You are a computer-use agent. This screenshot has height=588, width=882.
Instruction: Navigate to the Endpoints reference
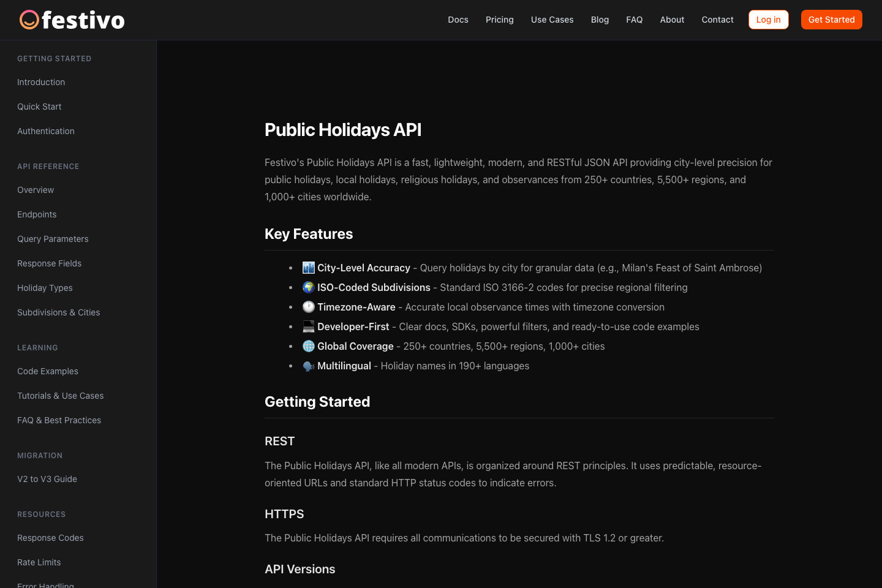pyautogui.click(x=37, y=214)
